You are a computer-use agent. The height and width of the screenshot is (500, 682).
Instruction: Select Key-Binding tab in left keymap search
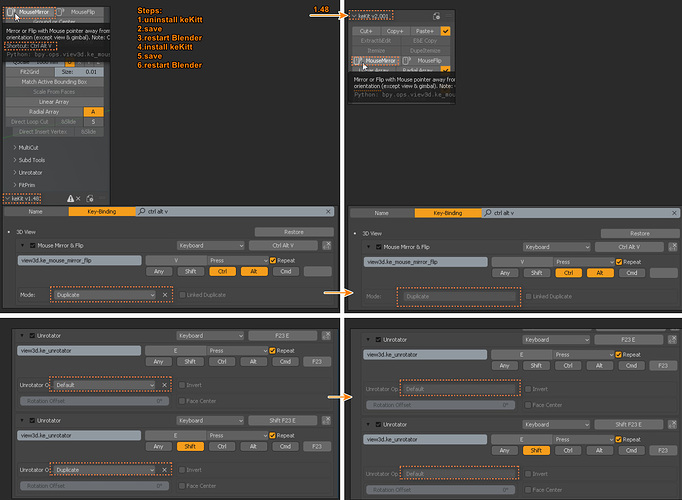click(102, 211)
